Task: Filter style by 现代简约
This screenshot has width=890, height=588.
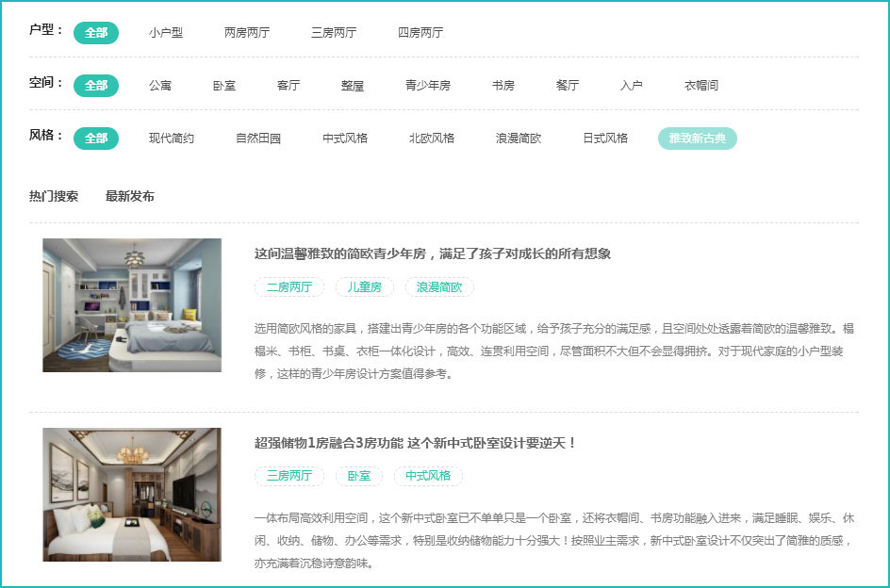Action: (171, 138)
